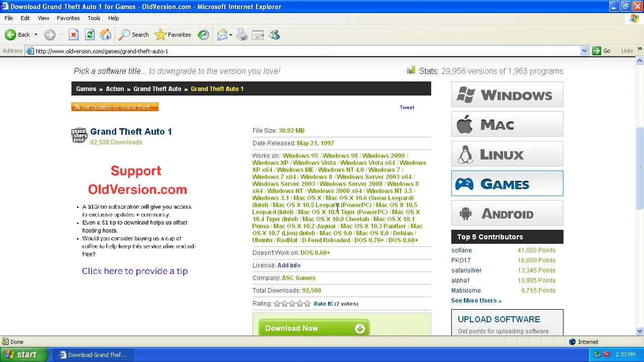Open contributor sofiane's profile
This screenshot has width=644, height=362.
(461, 250)
